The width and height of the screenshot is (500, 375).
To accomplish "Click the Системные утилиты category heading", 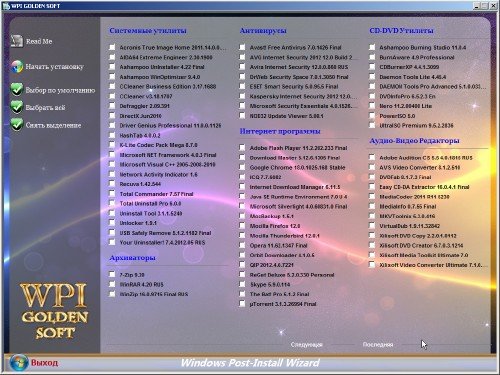I will [x=148, y=31].
